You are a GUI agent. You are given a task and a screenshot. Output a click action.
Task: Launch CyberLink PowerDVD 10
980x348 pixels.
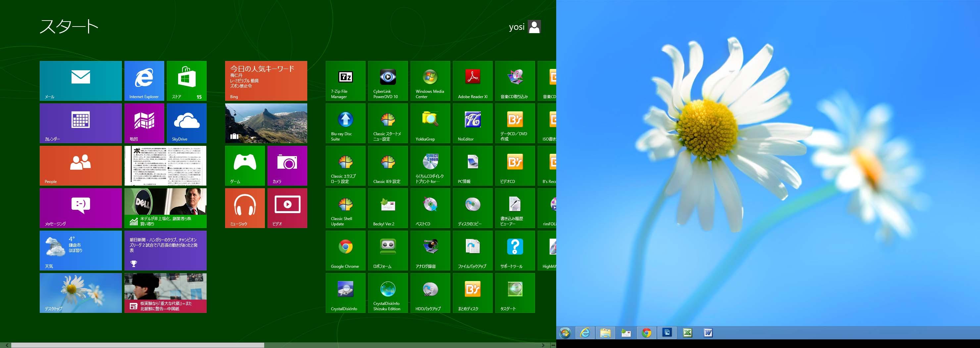388,81
